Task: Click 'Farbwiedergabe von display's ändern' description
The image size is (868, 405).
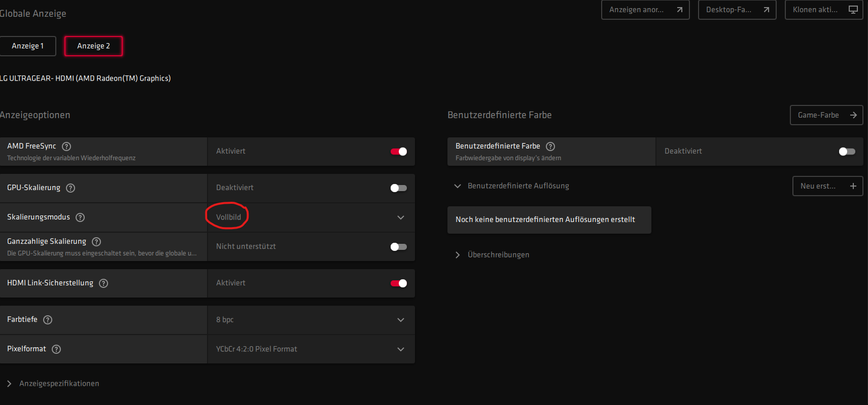Action: point(508,158)
